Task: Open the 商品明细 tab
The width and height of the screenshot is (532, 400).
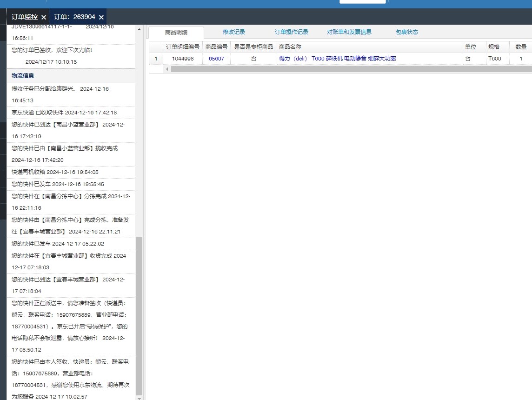Action: click(176, 32)
